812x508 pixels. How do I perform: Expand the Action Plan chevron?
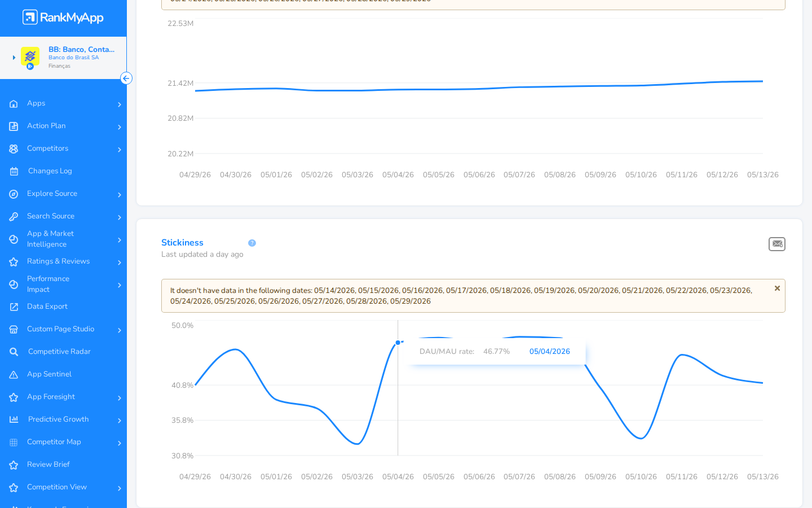pyautogui.click(x=120, y=127)
